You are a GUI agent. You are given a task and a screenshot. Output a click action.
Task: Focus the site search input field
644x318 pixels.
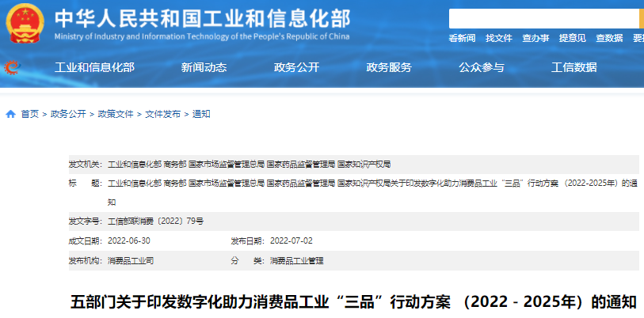coord(543,18)
